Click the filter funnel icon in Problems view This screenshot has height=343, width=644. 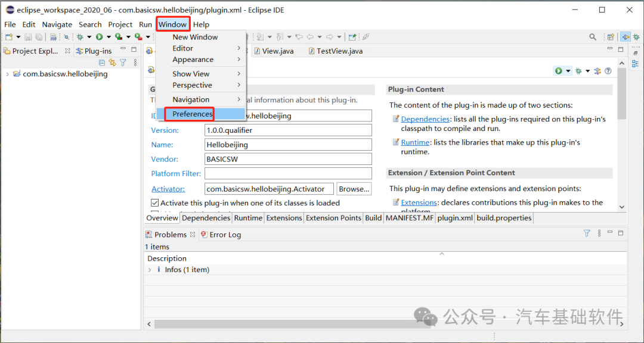pyautogui.click(x=587, y=233)
